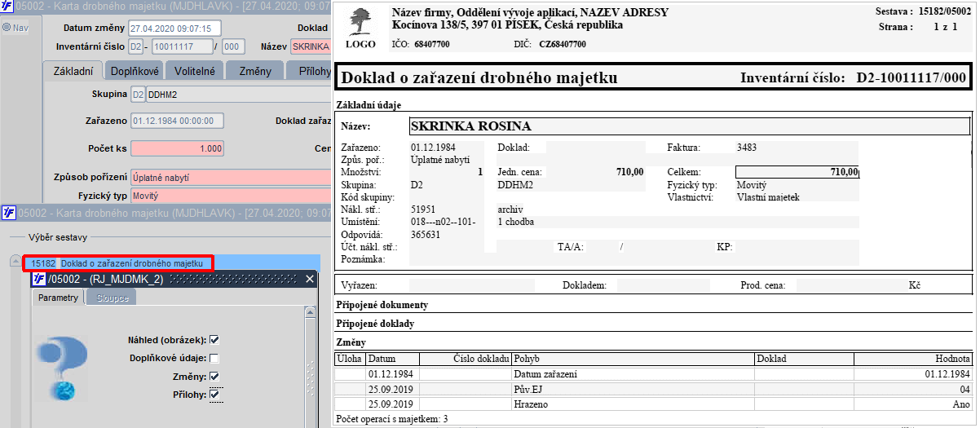Click the Počet ks field 1.000
980x428 pixels.
coord(177,149)
